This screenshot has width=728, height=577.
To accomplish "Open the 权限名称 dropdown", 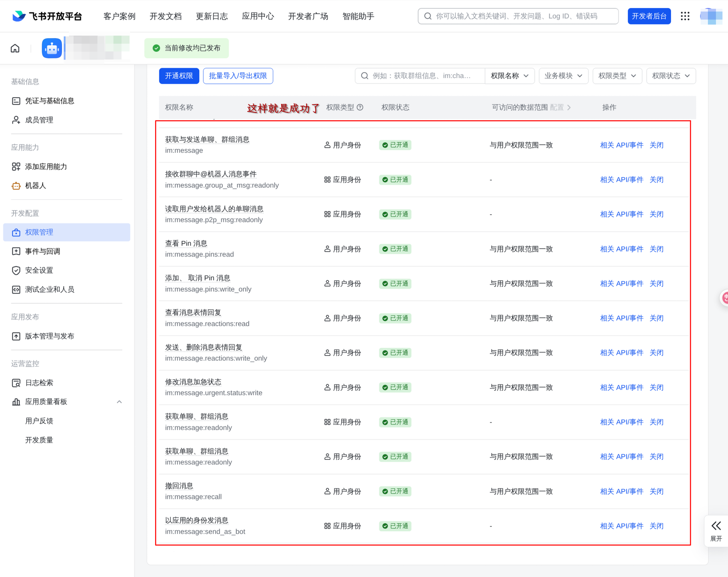I will click(x=509, y=76).
